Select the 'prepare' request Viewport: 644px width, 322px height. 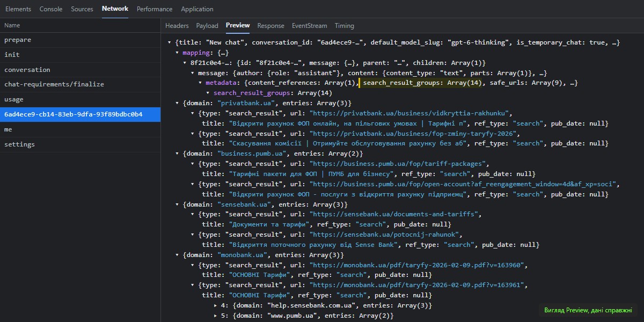click(80, 40)
